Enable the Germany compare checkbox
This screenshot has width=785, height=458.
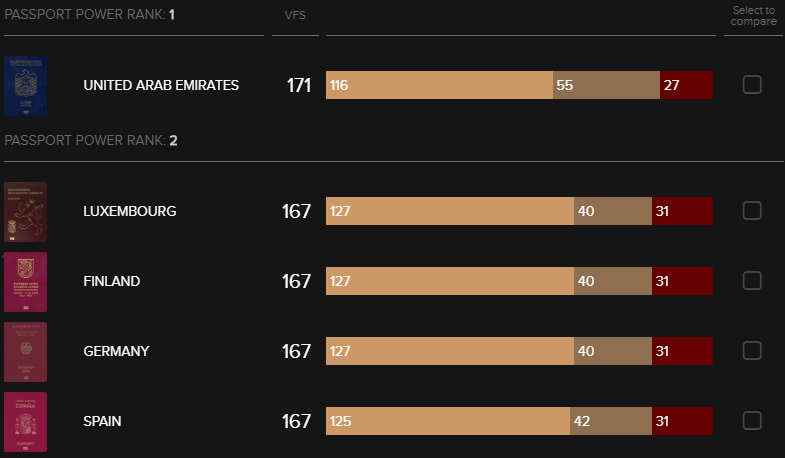coord(752,351)
